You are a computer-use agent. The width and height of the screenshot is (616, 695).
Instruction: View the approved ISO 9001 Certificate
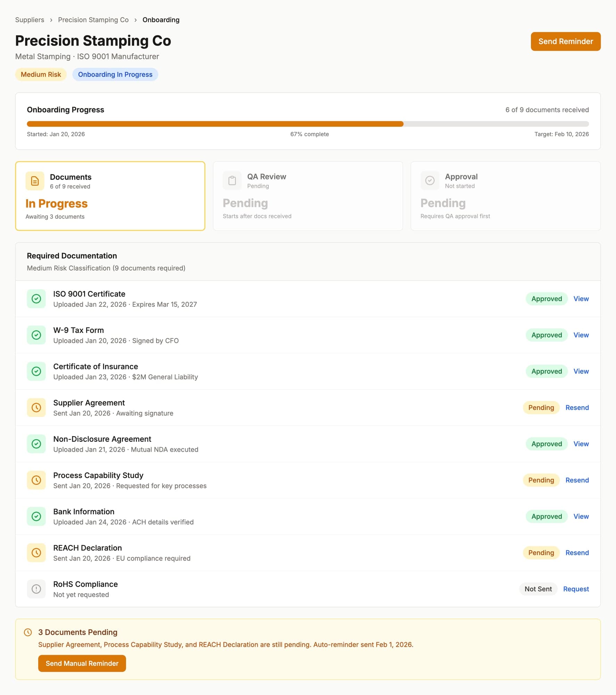click(581, 299)
